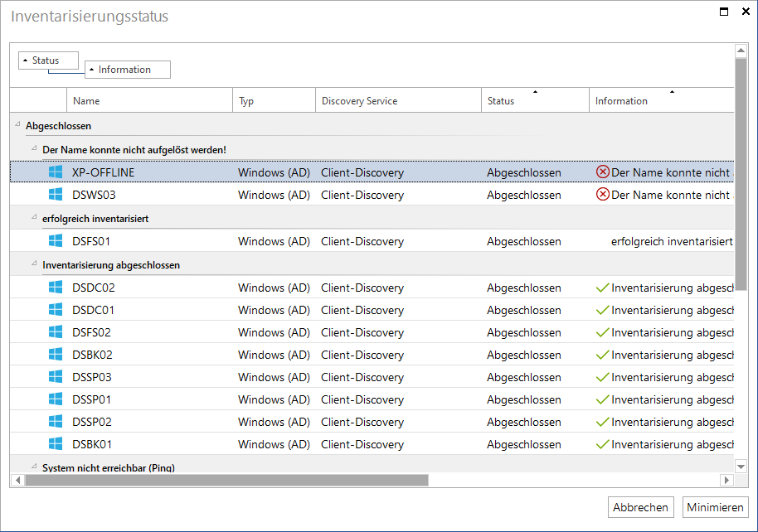
Task: Click red error icon in XP-OFFLINE row
Action: tap(602, 172)
